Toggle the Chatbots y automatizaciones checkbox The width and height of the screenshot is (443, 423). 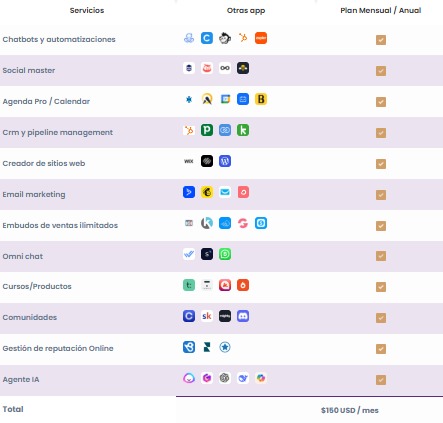(381, 40)
